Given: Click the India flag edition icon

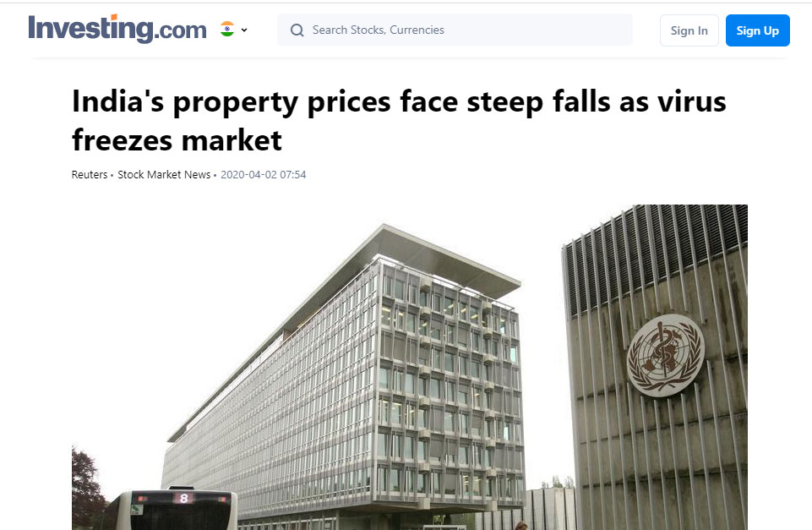Looking at the screenshot, I should pos(227,29).
